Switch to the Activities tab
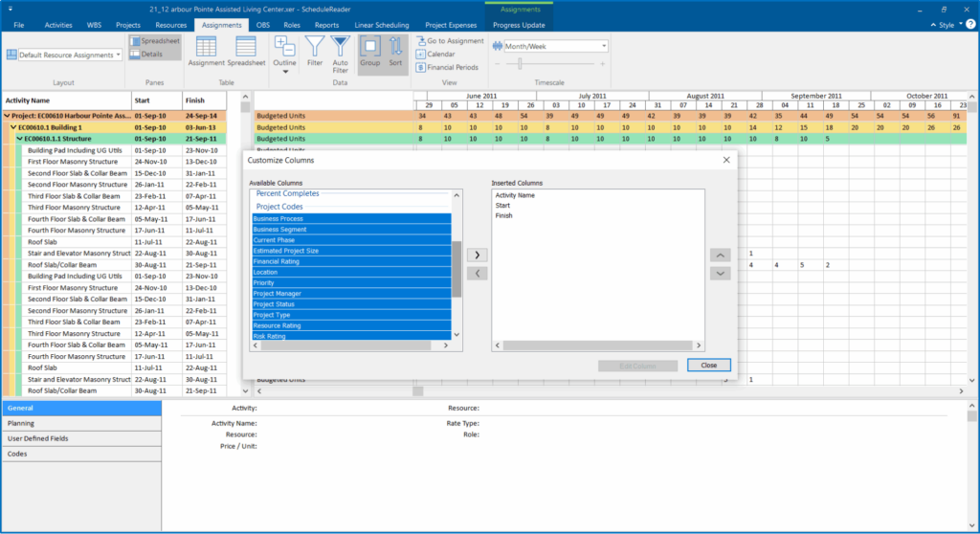Screen dimensions: 980x534 (58, 25)
